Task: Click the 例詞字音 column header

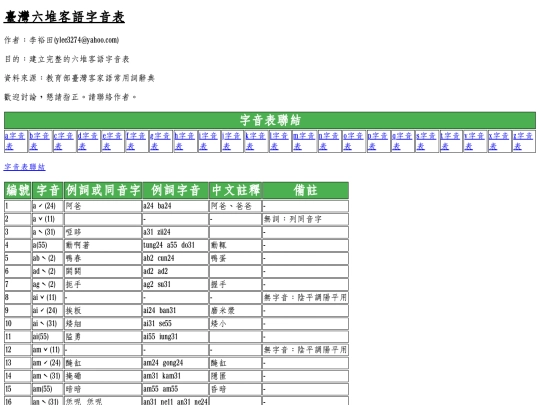Action: 175,190
